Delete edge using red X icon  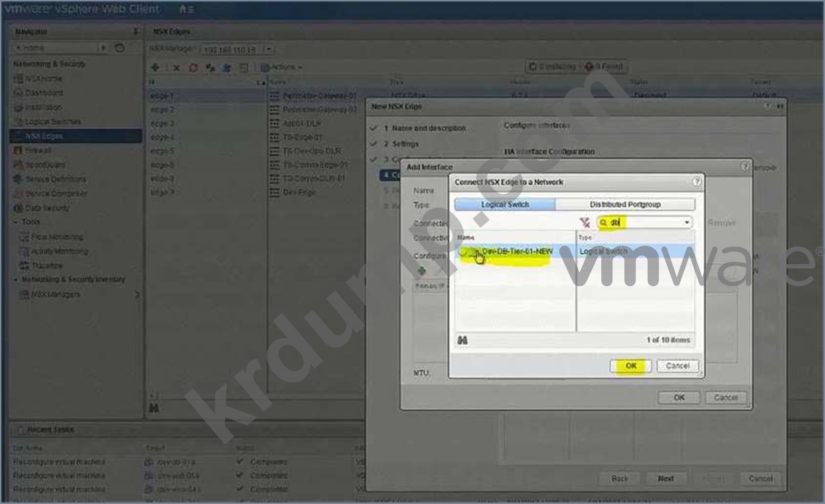point(177,67)
